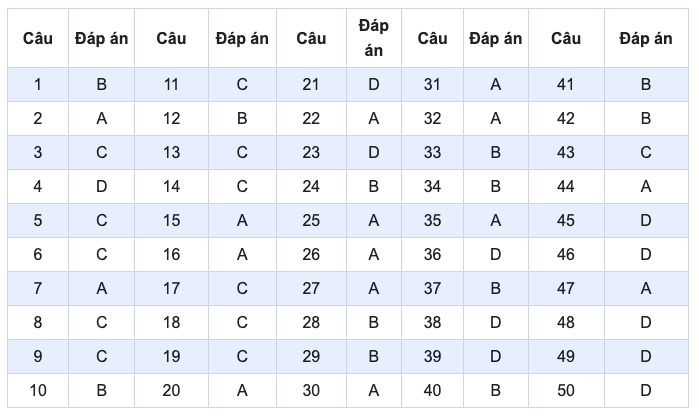
Task: Click the first 'Câu' column header
Action: tap(38, 38)
